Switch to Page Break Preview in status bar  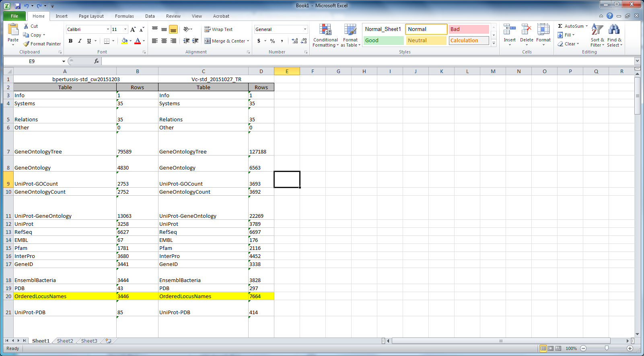558,348
